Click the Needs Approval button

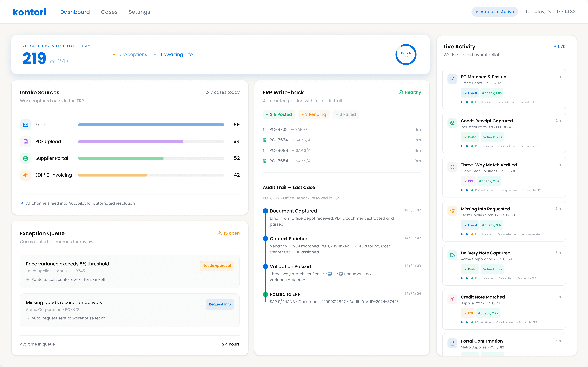point(216,266)
